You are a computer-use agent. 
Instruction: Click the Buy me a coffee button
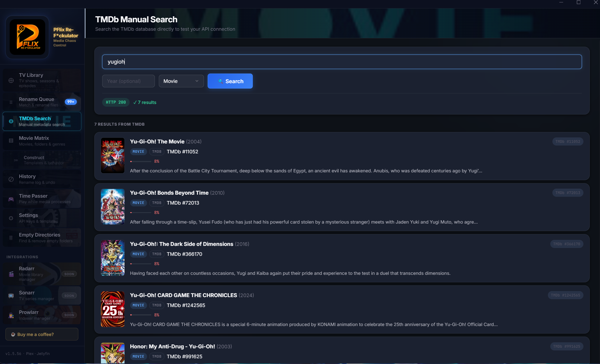[42, 334]
